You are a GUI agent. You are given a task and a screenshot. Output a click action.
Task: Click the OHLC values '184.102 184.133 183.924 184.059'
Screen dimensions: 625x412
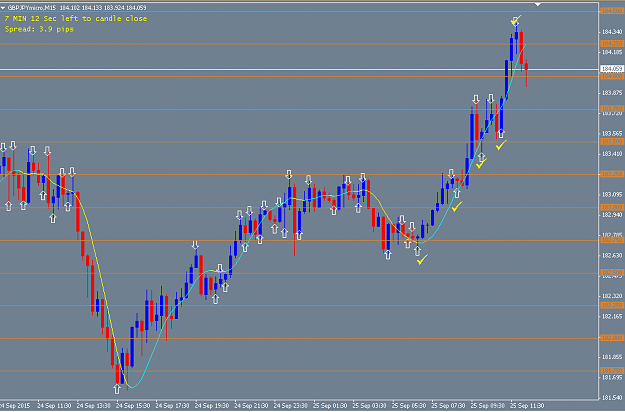[x=103, y=8]
